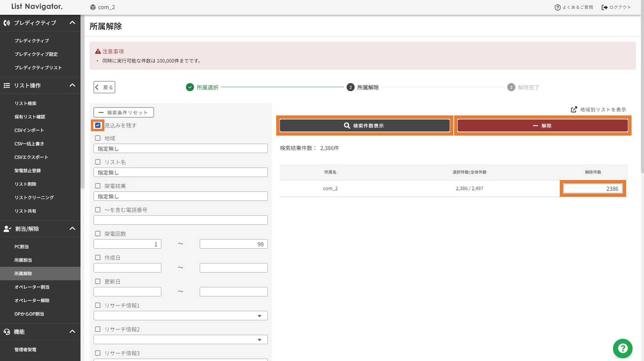Click the external link icon for regional list
Viewport: 644px width, 361px height.
click(574, 110)
